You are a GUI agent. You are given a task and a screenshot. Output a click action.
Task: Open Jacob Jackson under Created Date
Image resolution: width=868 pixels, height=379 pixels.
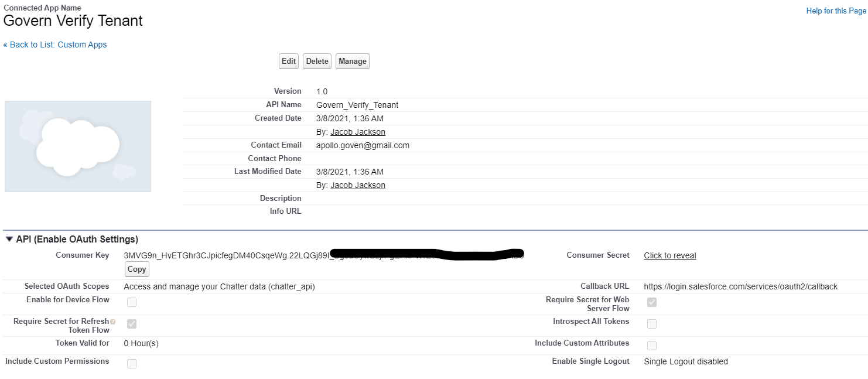coord(358,132)
